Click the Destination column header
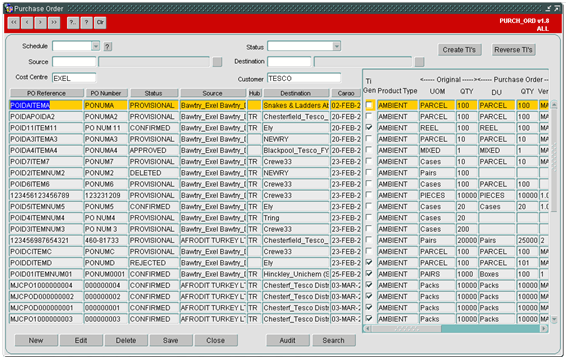 point(296,93)
